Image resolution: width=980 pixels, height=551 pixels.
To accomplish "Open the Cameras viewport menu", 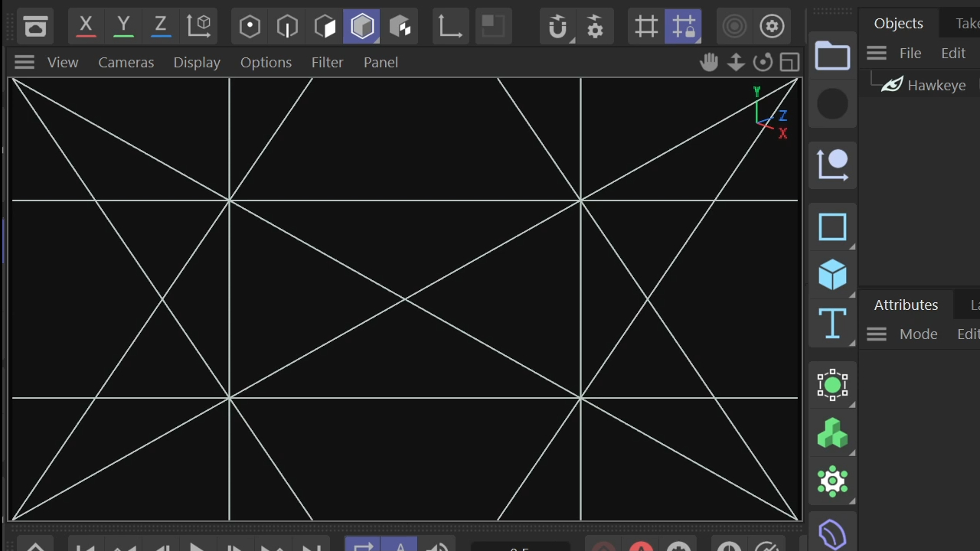I will tap(126, 62).
